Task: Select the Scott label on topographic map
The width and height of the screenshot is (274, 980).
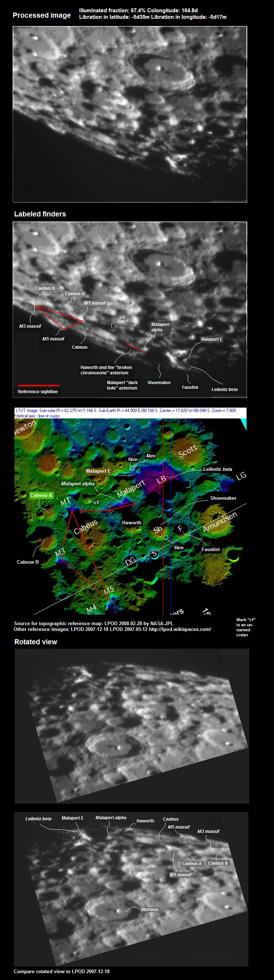Action: 187,451
